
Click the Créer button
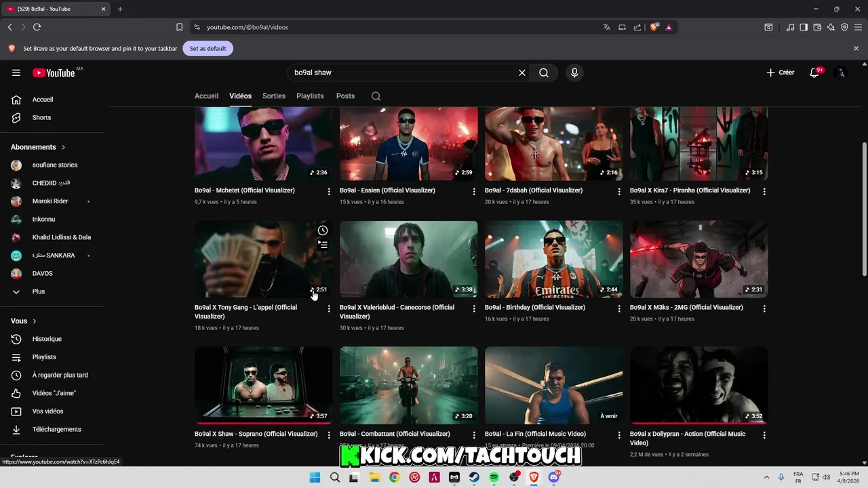780,73
